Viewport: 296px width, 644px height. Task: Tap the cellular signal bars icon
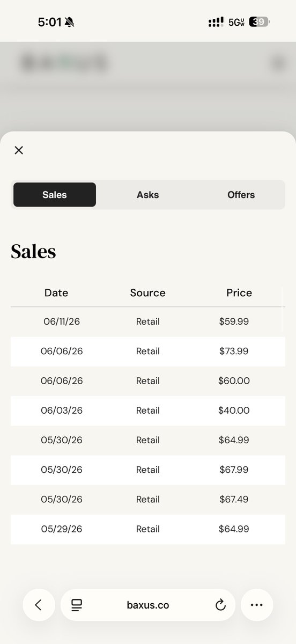pos(216,22)
